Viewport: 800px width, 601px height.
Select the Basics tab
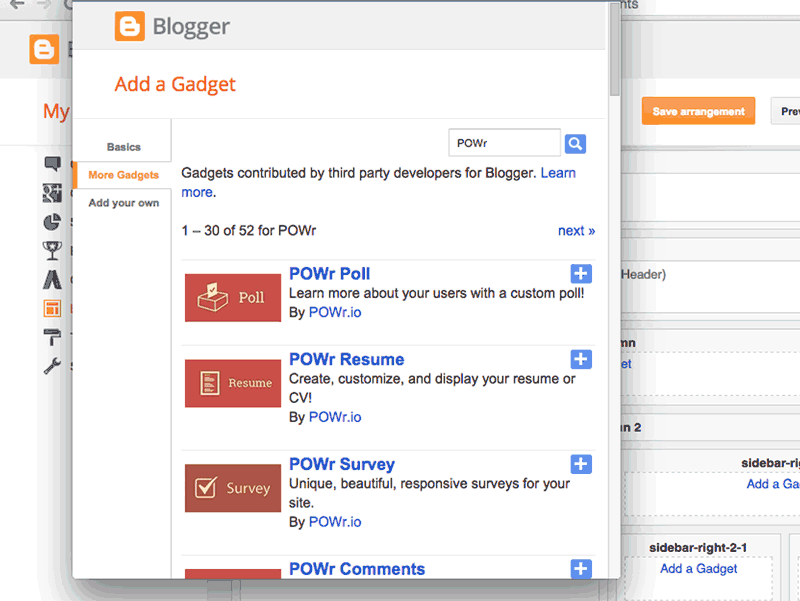123,147
